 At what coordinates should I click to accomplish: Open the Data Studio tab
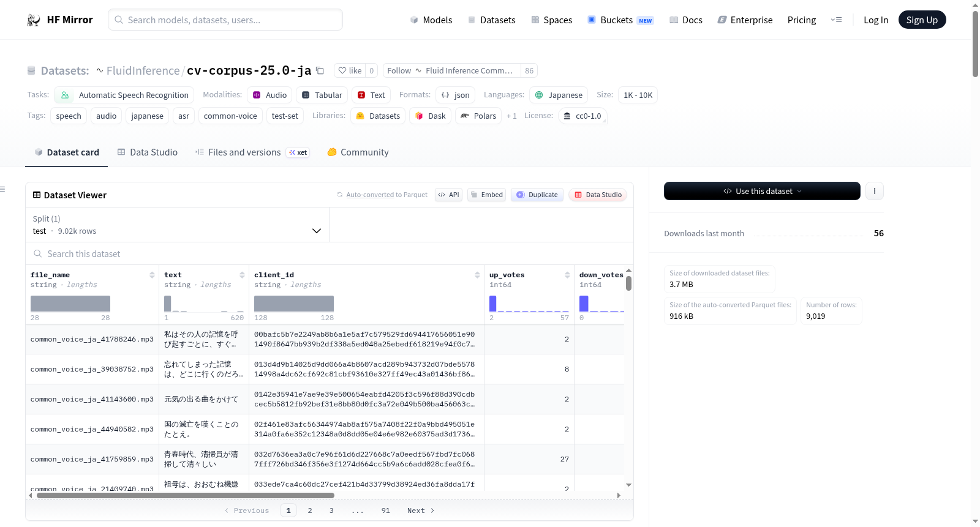[x=148, y=152]
